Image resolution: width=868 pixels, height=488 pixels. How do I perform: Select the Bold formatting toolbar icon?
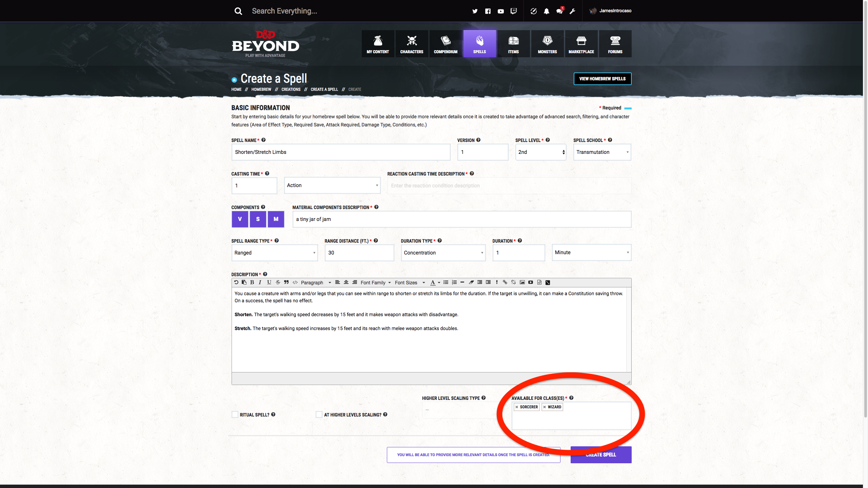pos(252,282)
